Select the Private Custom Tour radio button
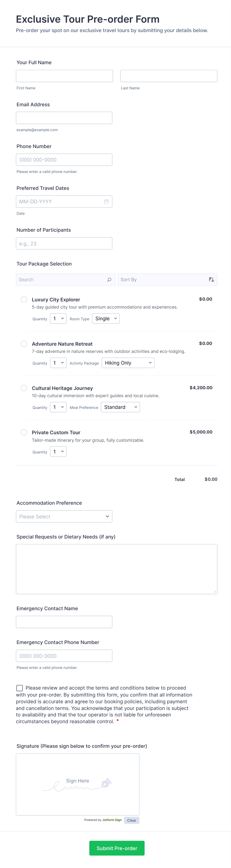 tap(24, 432)
